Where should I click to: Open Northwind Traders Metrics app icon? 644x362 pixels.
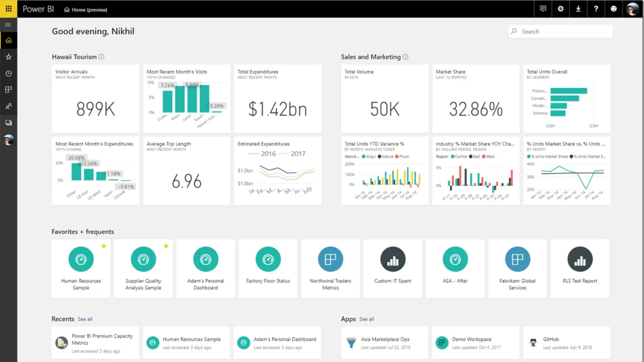pyautogui.click(x=331, y=260)
